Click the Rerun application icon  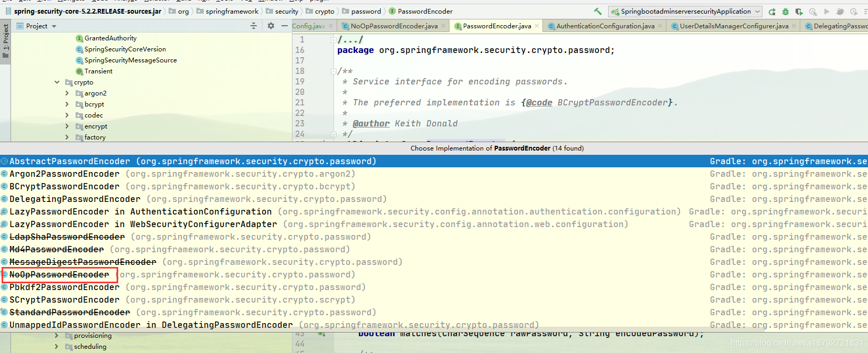click(772, 12)
